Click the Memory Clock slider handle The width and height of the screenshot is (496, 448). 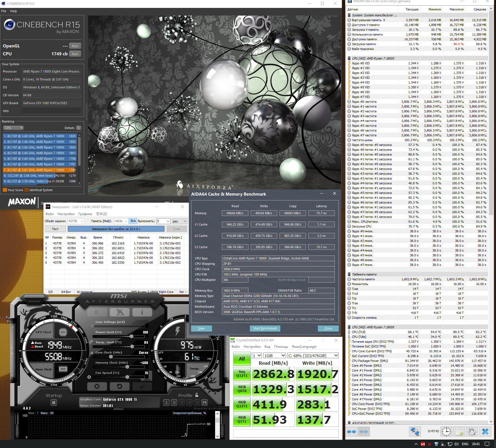(x=127, y=367)
